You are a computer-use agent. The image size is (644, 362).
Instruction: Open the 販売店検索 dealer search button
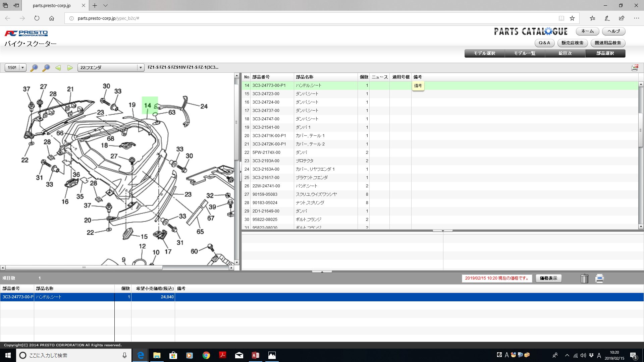(572, 43)
